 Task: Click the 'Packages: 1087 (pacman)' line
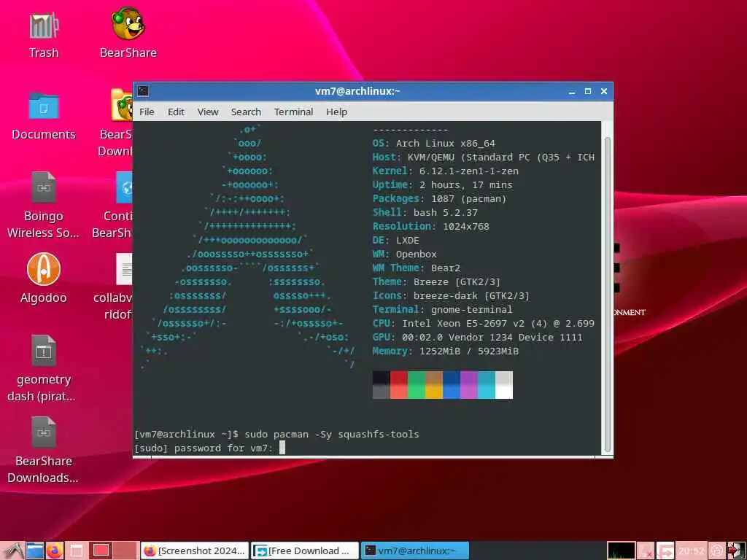click(440, 198)
